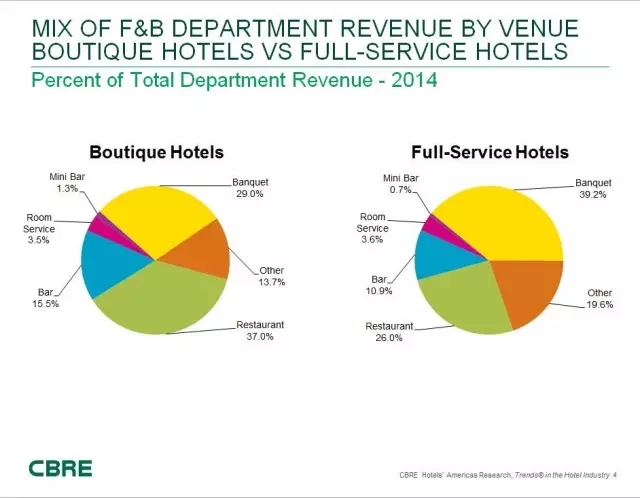This screenshot has height=498, width=640.
Task: Select the Bar 10.9% label
Action: [379, 285]
